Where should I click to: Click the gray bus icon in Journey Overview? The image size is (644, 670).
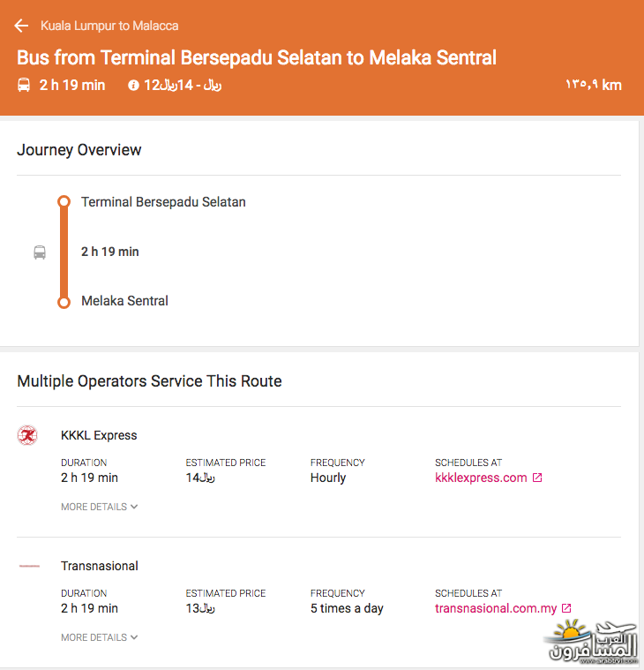[x=40, y=252]
